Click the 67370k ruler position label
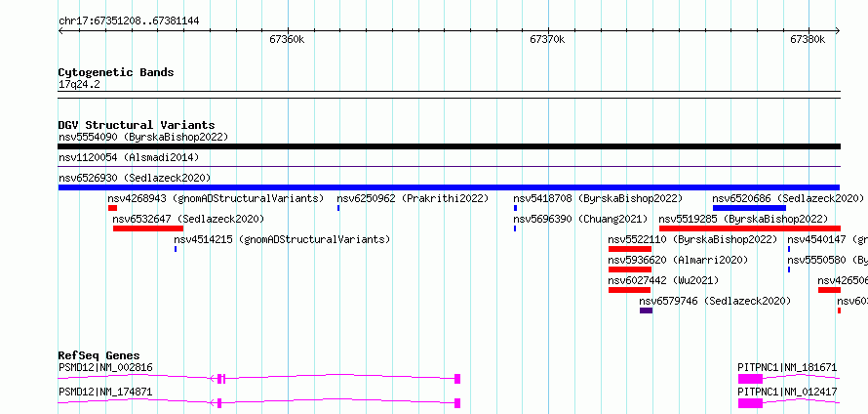868x414 pixels. tap(547, 39)
